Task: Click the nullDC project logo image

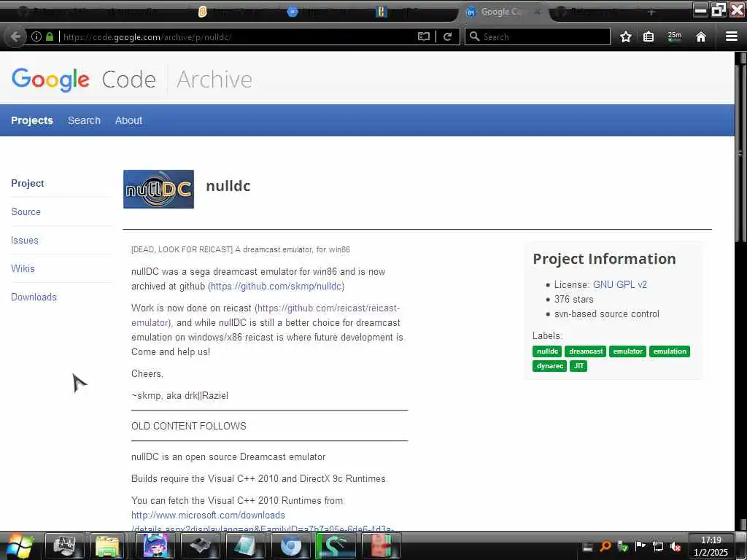Action: [158, 189]
